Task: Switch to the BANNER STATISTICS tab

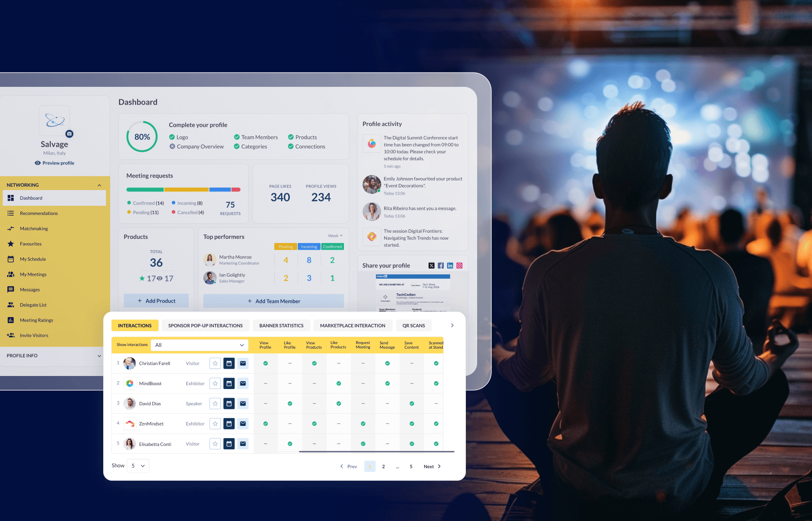Action: click(281, 326)
